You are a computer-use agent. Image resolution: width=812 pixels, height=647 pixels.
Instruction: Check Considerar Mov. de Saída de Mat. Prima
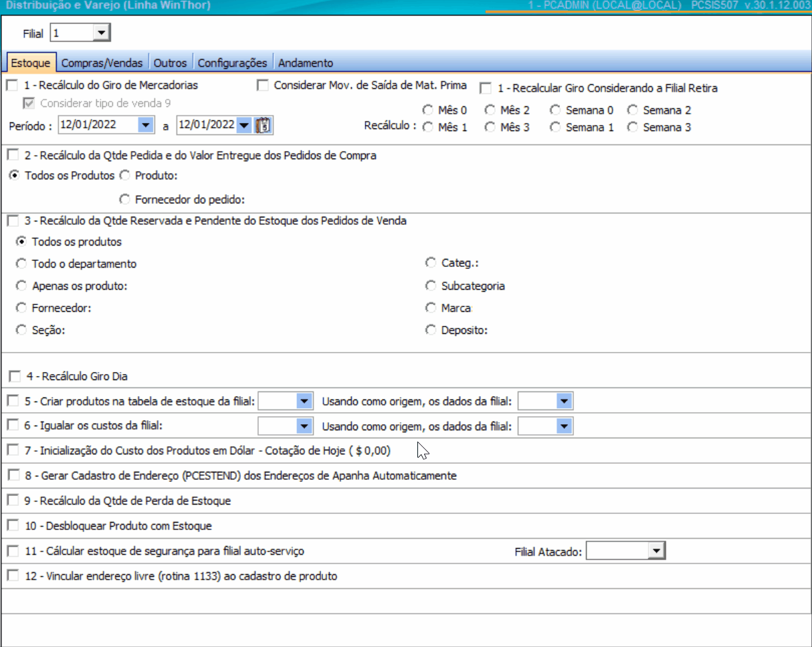coord(263,86)
